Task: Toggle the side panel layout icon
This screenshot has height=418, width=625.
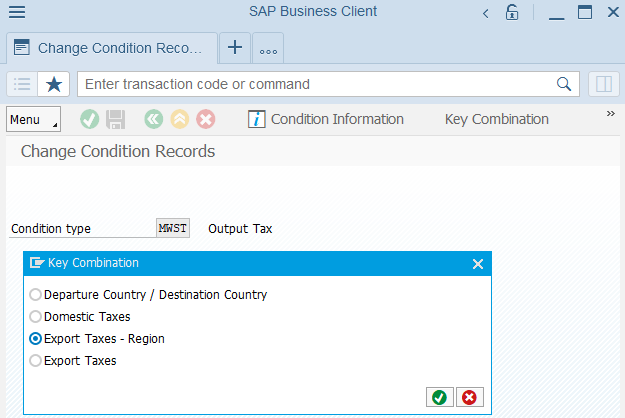Action: click(604, 84)
